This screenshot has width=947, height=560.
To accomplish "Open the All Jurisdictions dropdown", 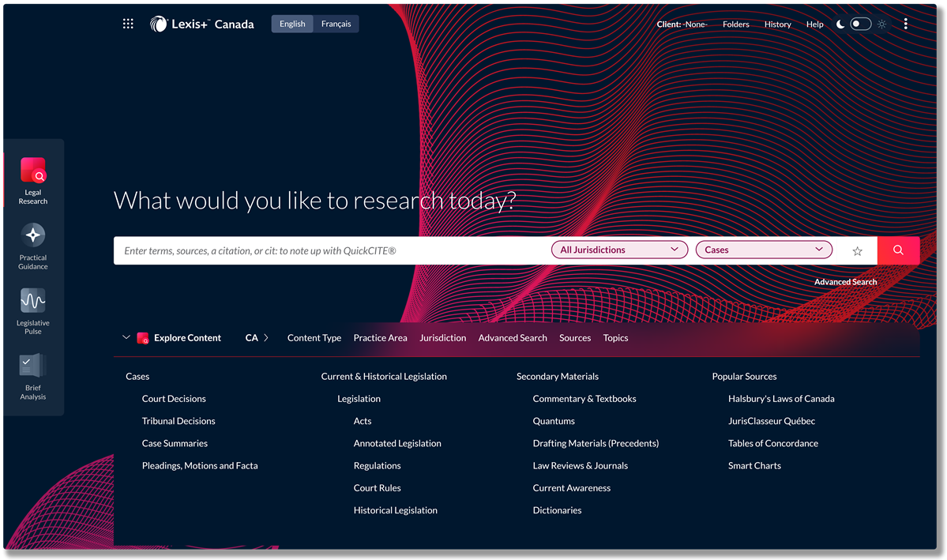I will coord(619,250).
